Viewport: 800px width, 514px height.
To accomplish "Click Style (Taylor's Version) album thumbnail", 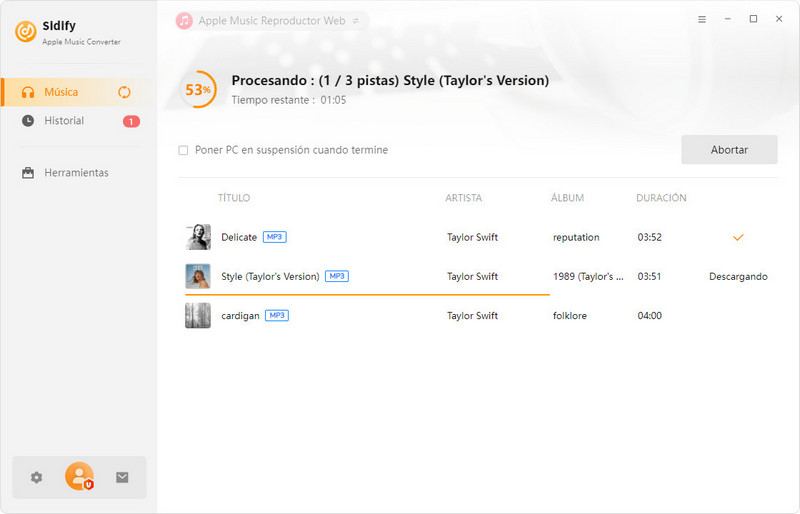I will click(198, 276).
